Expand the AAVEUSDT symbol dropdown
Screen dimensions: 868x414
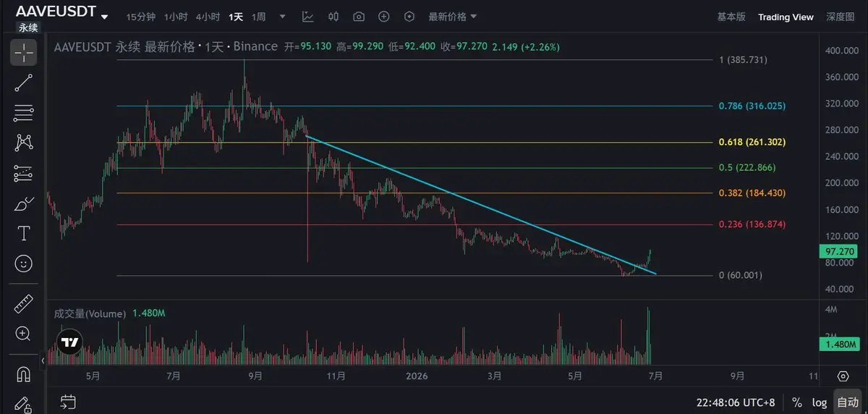click(105, 16)
